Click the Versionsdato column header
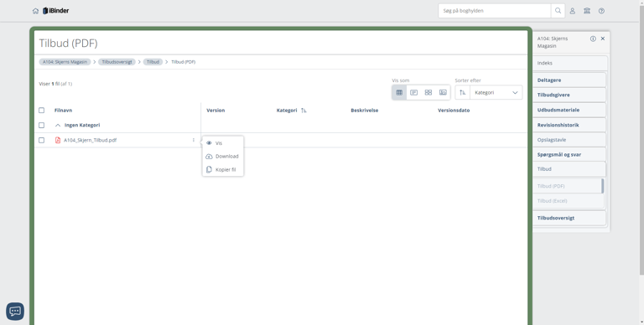The image size is (644, 325). [454, 111]
